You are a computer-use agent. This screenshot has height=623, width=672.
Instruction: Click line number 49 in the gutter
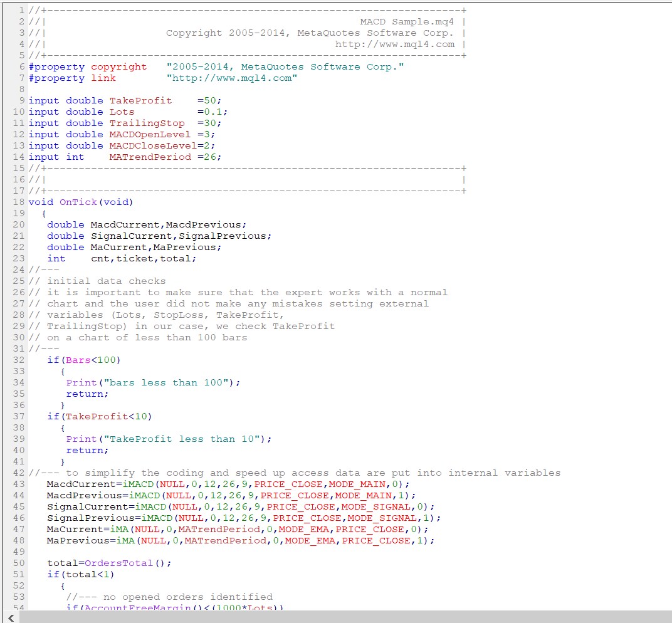[x=19, y=552]
